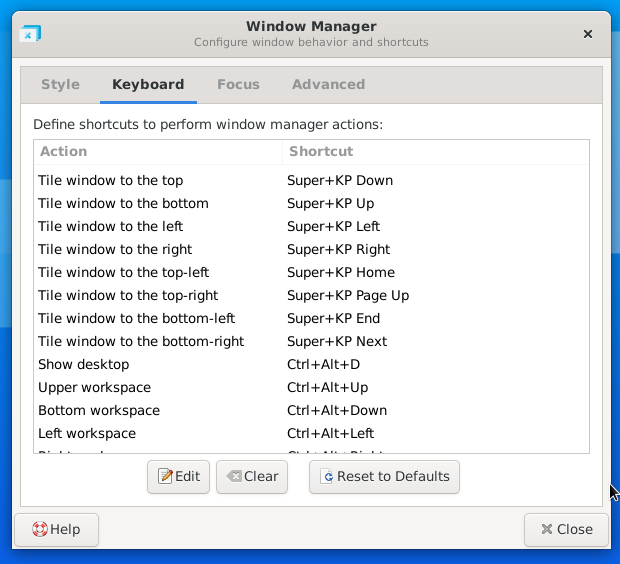The image size is (620, 564).
Task: Switch to the Style tab
Action: [60, 85]
